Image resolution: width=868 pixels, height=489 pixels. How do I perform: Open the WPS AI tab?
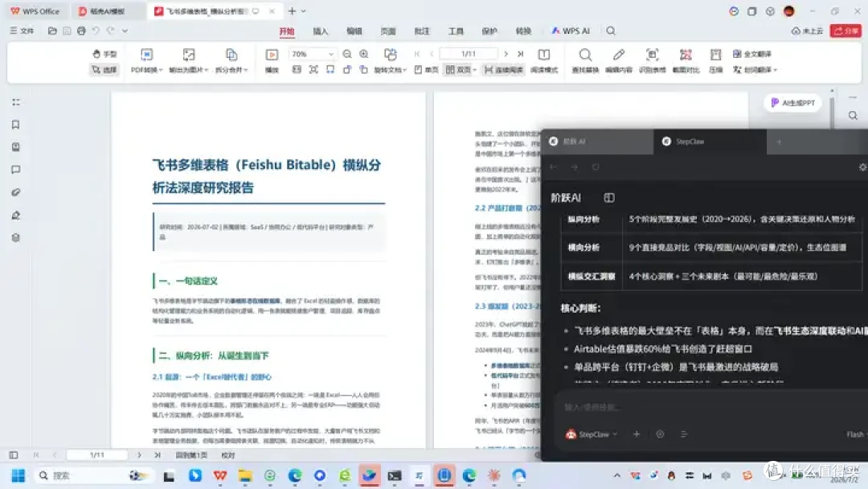[x=571, y=31]
